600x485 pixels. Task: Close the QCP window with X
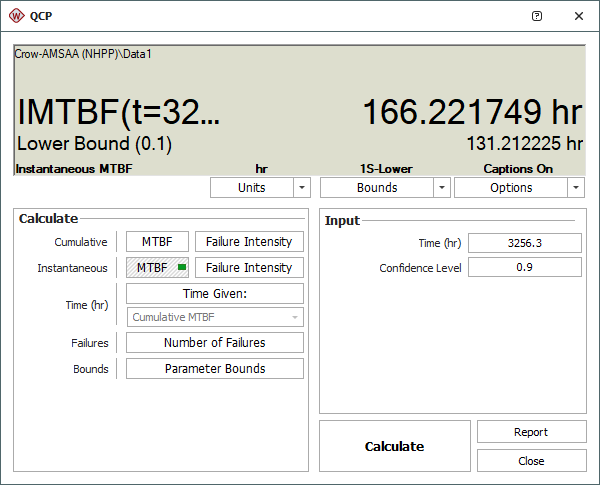579,16
